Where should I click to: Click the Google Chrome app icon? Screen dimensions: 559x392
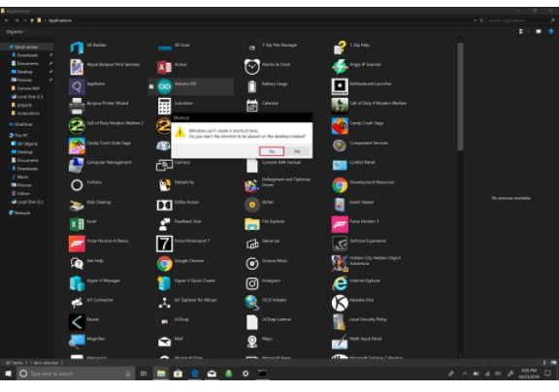tap(164, 264)
